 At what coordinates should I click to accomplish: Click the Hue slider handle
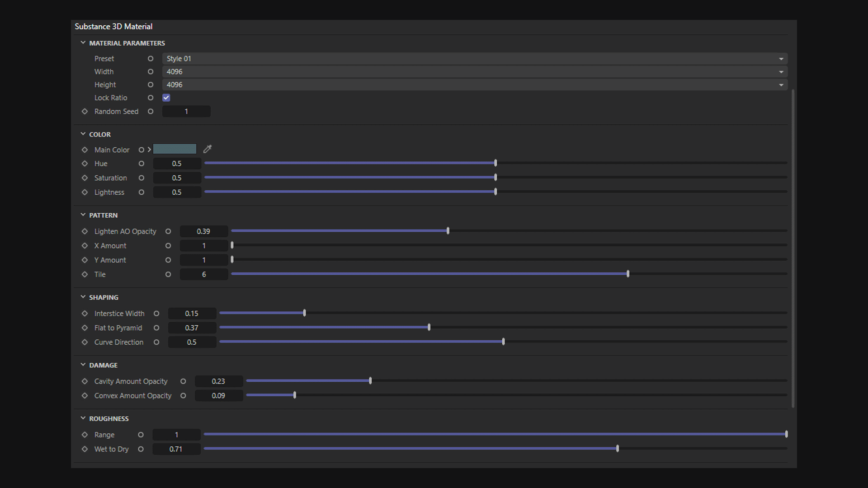pyautogui.click(x=495, y=163)
